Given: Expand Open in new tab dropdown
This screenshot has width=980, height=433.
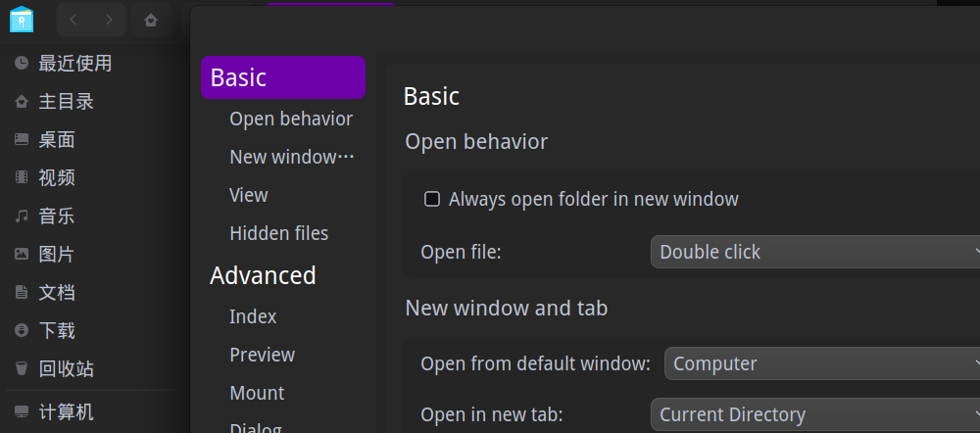Looking at the screenshot, I should (x=815, y=414).
